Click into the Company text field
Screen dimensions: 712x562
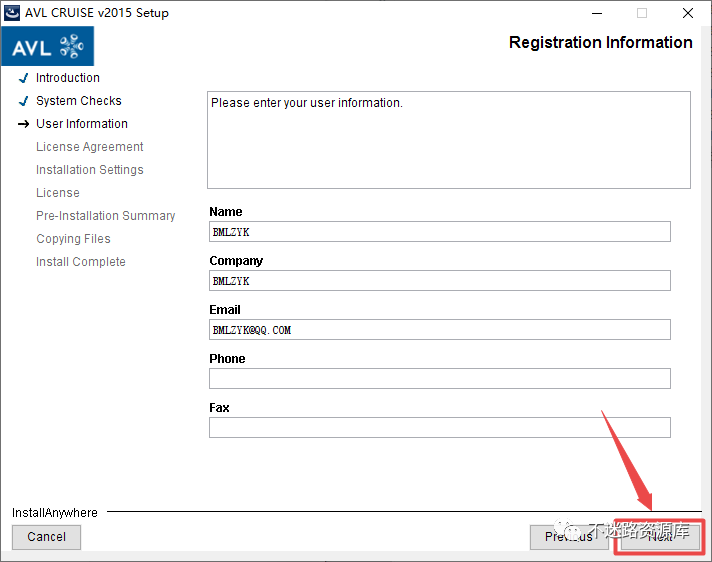[x=440, y=281]
